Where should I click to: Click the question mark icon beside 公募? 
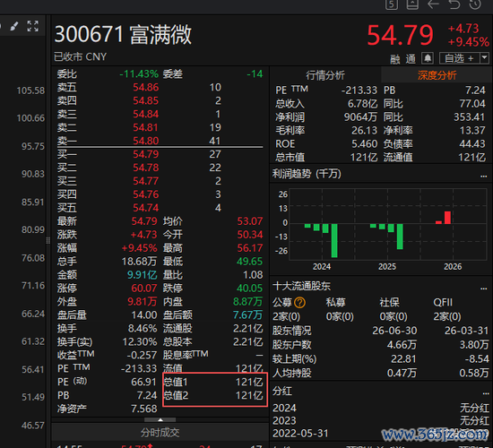[299, 303]
